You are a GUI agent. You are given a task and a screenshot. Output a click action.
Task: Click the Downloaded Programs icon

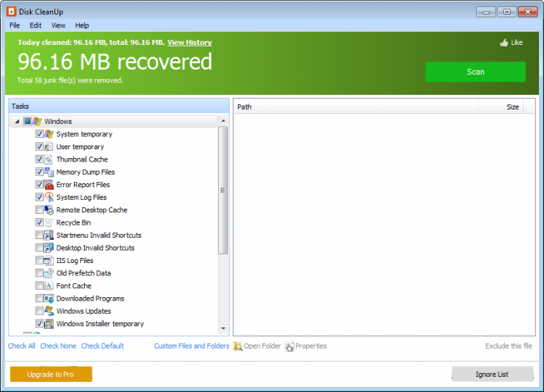coord(49,299)
